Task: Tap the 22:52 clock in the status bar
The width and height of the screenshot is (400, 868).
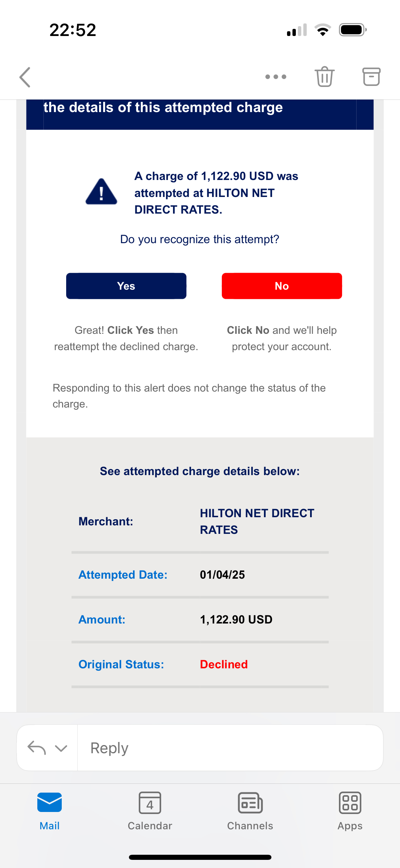Action: (73, 30)
